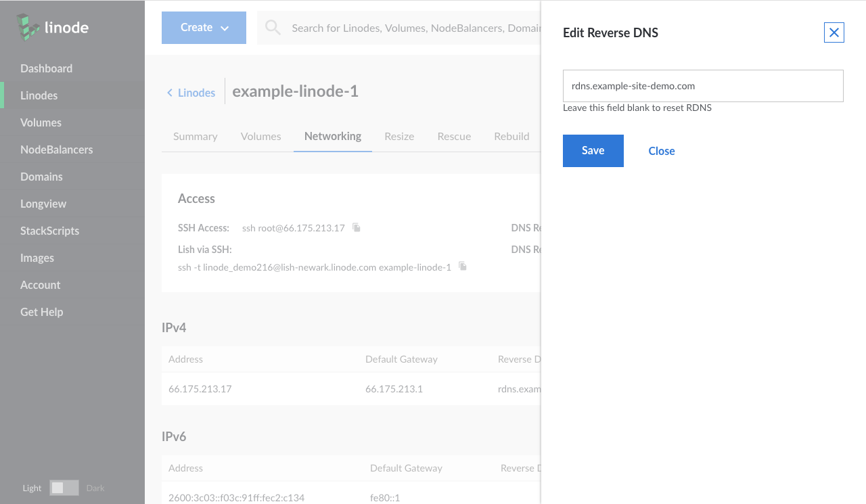The height and width of the screenshot is (504, 866).
Task: Open the Resize tab
Action: (399, 136)
